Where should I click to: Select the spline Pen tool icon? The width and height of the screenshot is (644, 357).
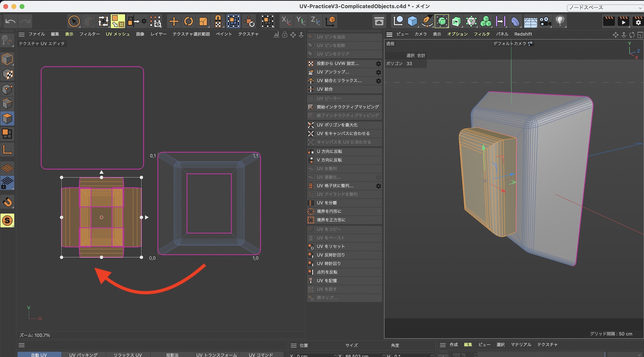(x=427, y=22)
